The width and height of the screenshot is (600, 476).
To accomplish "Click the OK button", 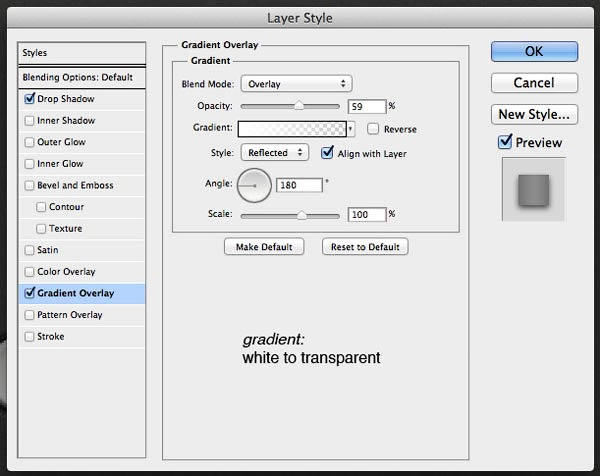I will [x=535, y=51].
